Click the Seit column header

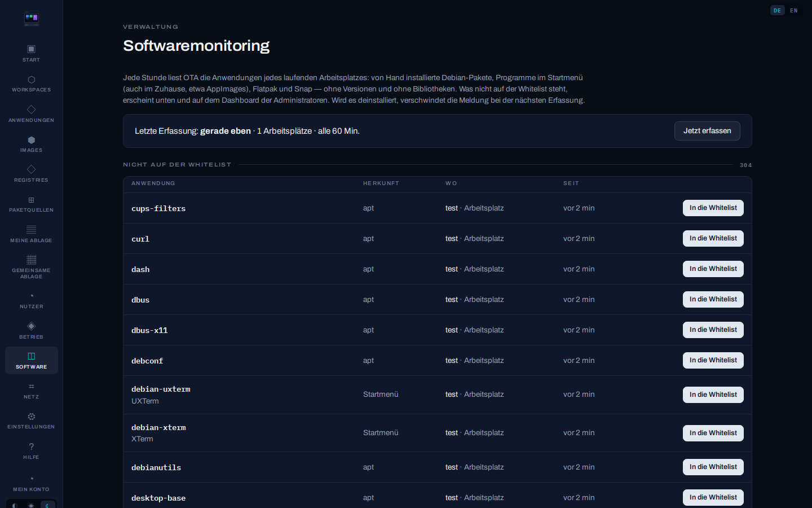(571, 183)
